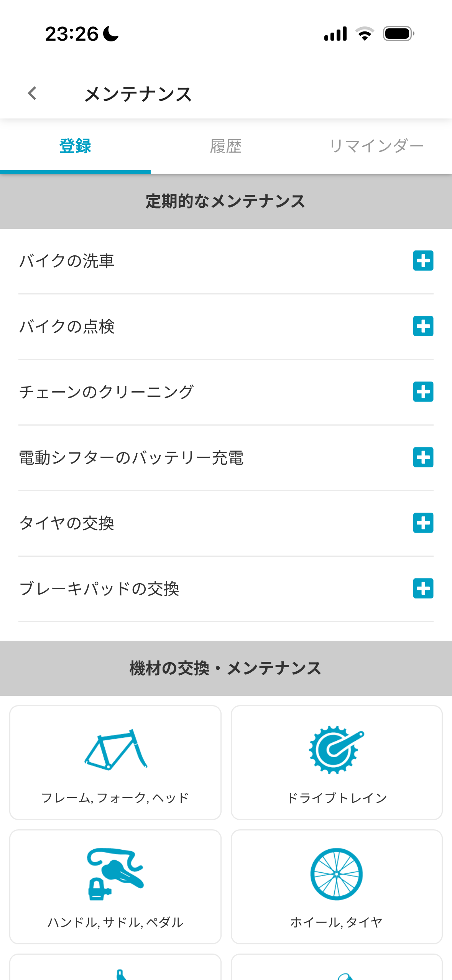Viewport: 452px width, 980px height.
Task: Go to the リマインダー tab
Action: 376,146
